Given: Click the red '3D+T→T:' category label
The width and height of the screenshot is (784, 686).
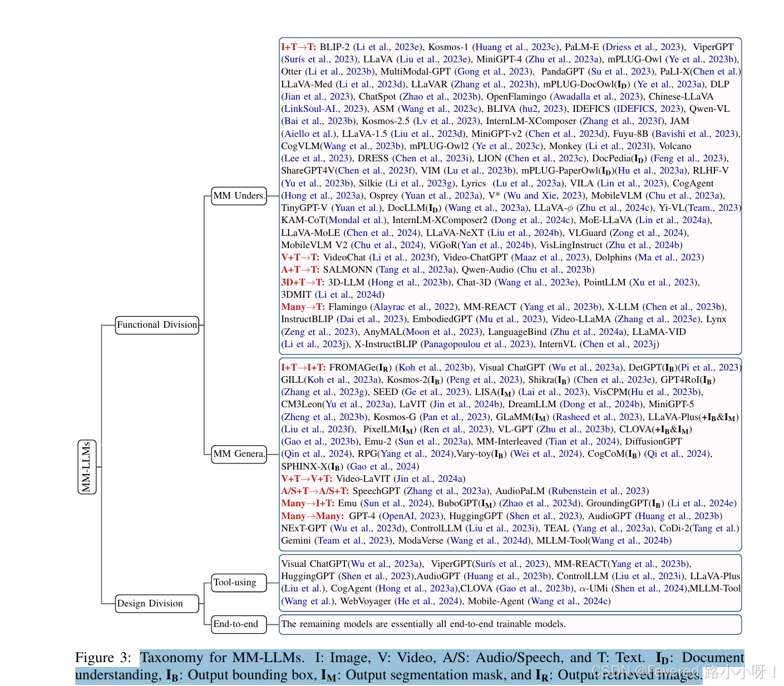Looking at the screenshot, I should pyautogui.click(x=303, y=282).
